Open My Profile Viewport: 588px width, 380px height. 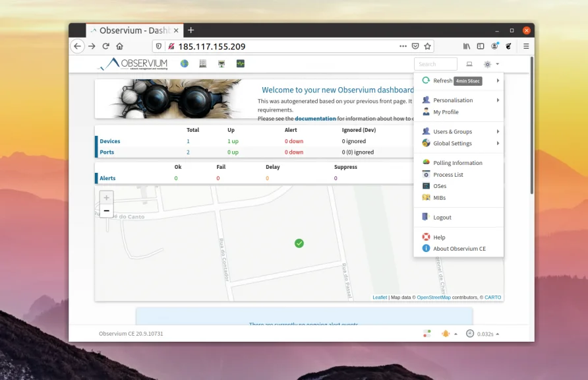point(446,111)
